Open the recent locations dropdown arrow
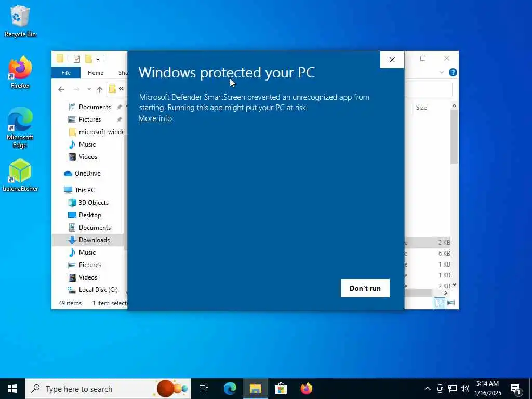The height and width of the screenshot is (399, 532). (89, 89)
